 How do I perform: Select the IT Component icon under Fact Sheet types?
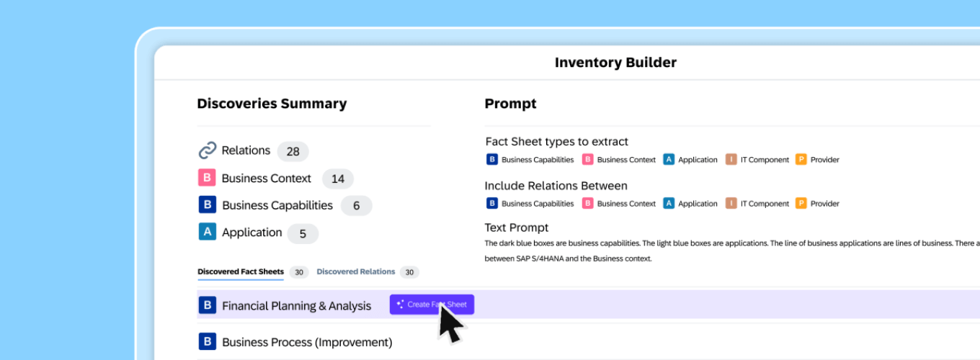[731, 160]
